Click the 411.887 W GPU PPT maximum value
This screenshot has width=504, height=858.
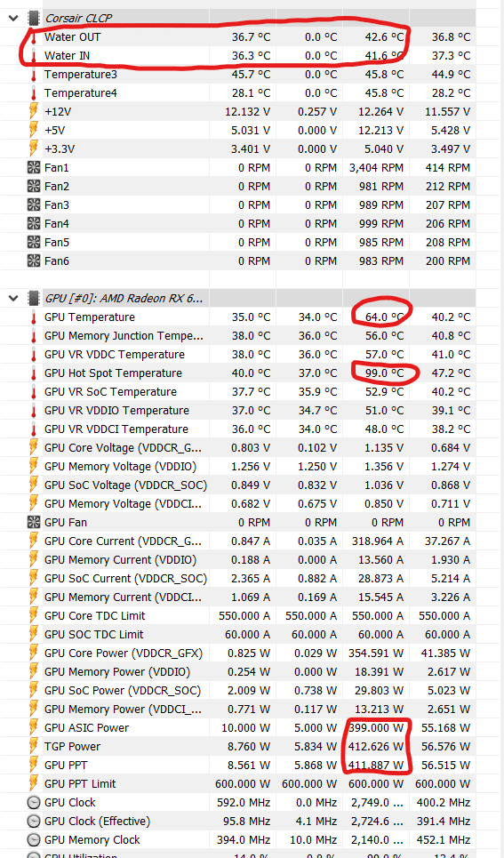377,765
